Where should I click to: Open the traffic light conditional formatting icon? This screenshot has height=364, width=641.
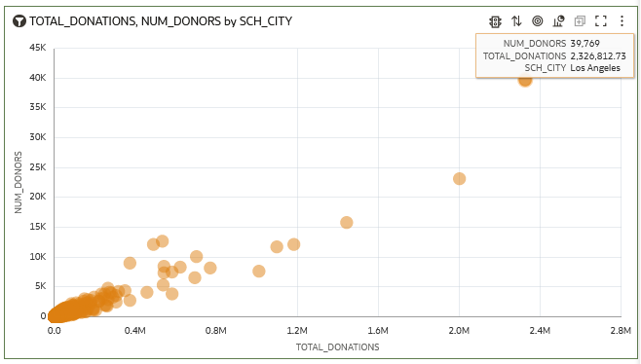(495, 21)
